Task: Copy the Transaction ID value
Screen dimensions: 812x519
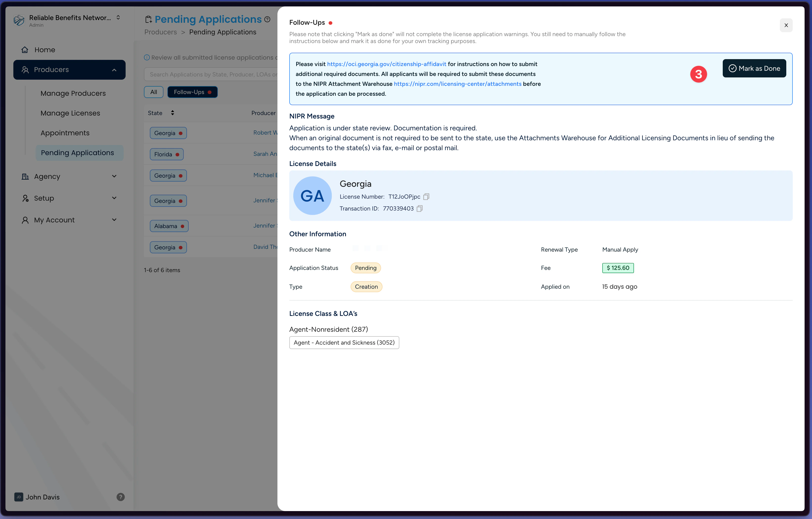Action: click(x=420, y=209)
